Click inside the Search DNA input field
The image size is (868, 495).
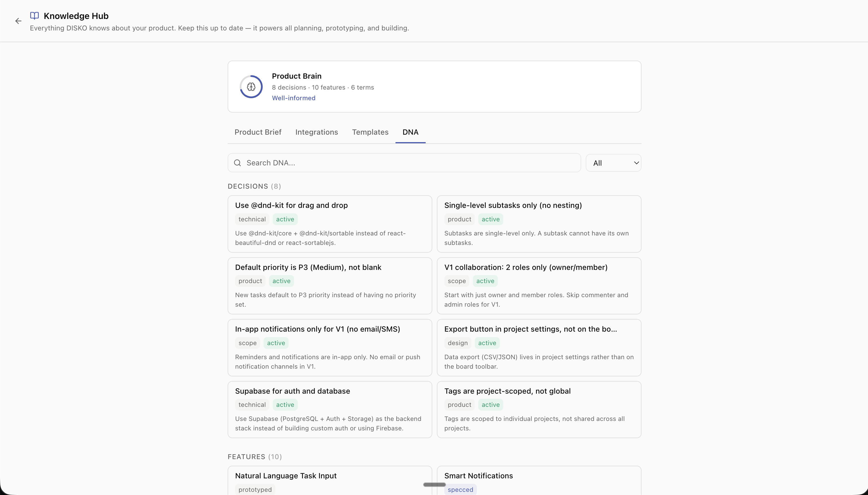pyautogui.click(x=374, y=163)
